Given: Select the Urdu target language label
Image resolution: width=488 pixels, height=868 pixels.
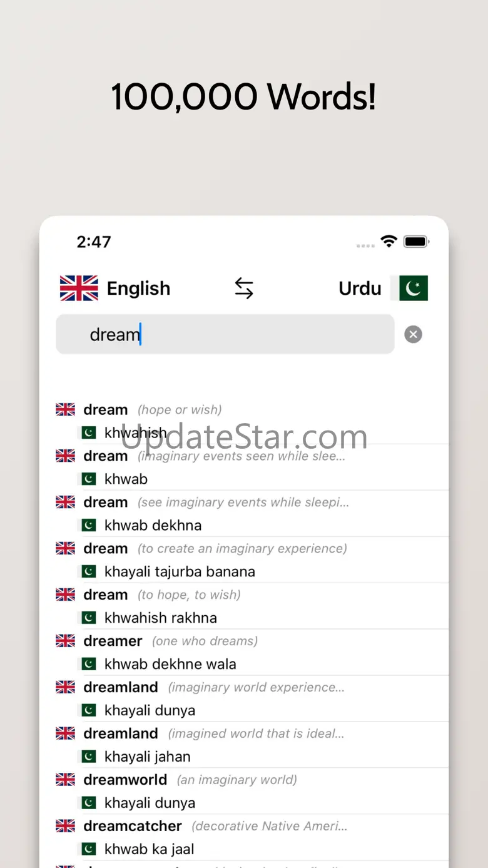Looking at the screenshot, I should coord(360,288).
